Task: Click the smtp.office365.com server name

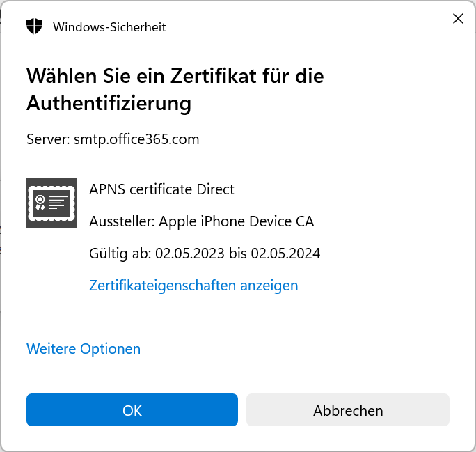Action: coord(136,140)
